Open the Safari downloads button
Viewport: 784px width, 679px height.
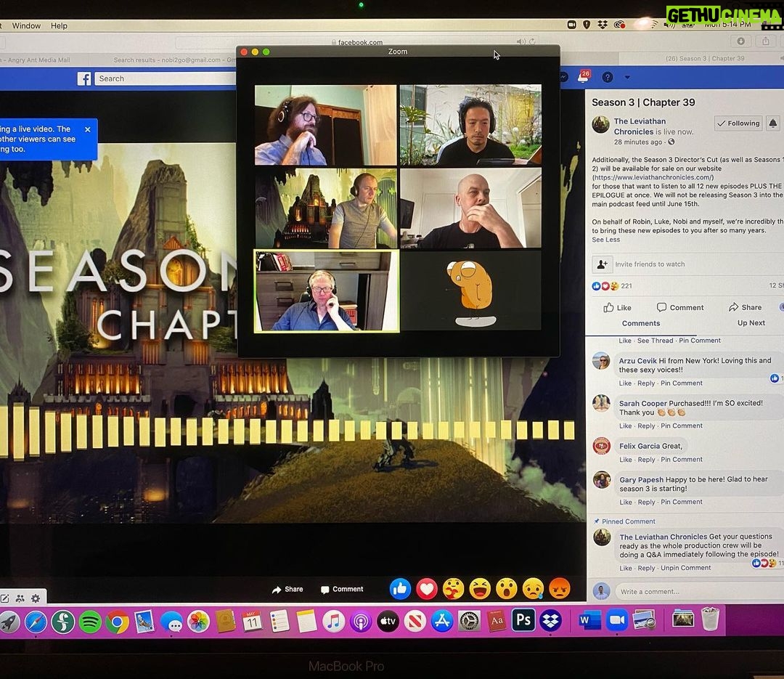point(740,41)
